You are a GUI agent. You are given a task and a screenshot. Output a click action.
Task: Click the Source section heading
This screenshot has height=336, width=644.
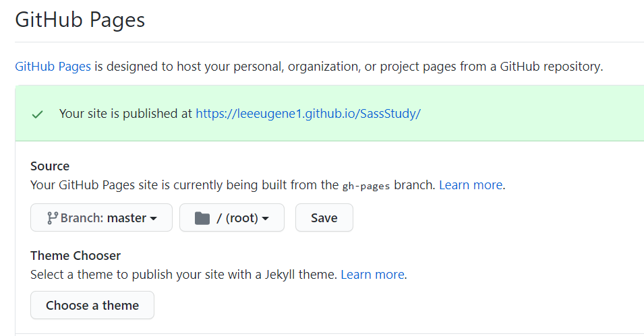(x=50, y=166)
